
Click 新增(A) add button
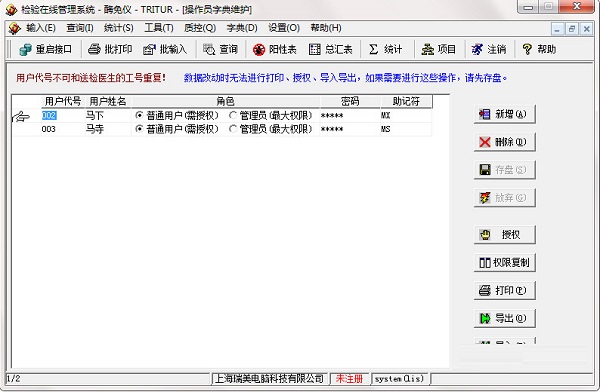504,114
